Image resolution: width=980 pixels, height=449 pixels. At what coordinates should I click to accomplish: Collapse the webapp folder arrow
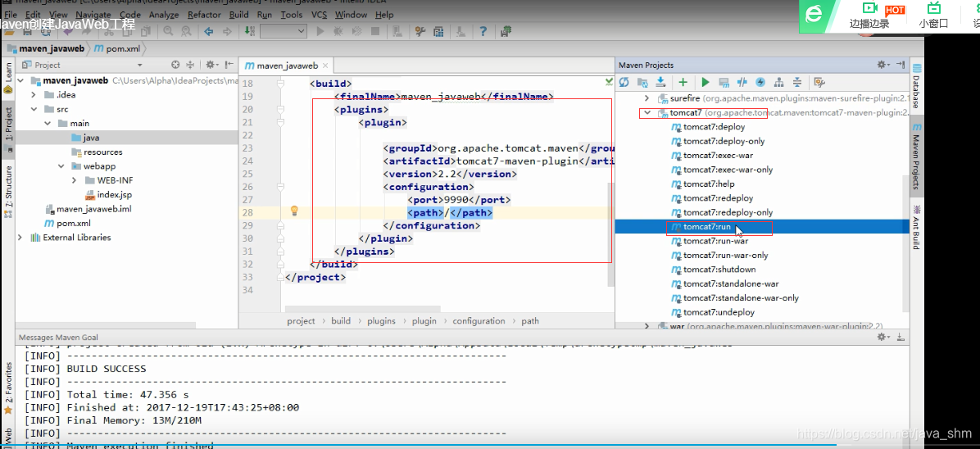point(61,166)
